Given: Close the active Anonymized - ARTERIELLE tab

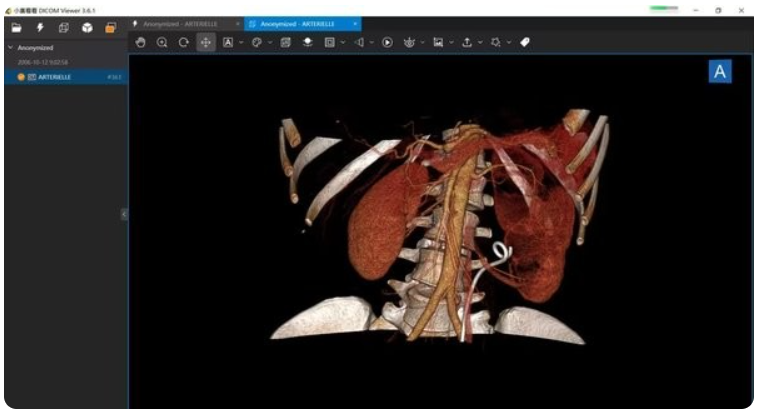Looking at the screenshot, I should [354, 23].
